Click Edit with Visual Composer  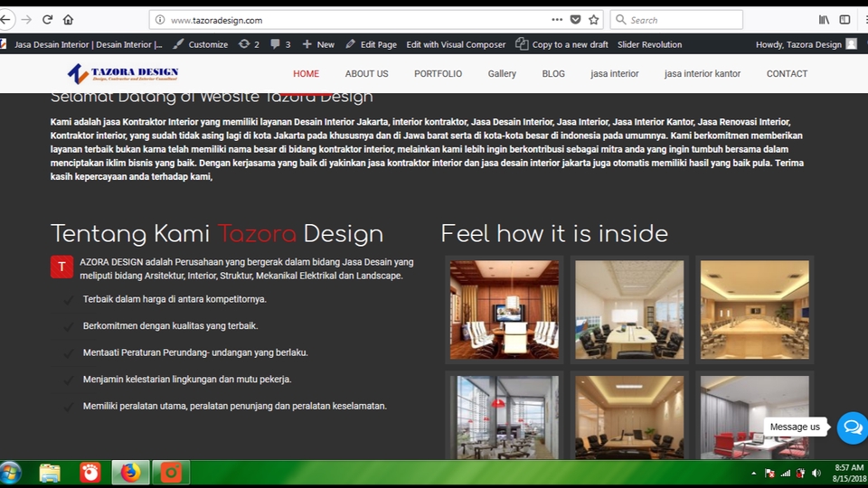coord(456,44)
